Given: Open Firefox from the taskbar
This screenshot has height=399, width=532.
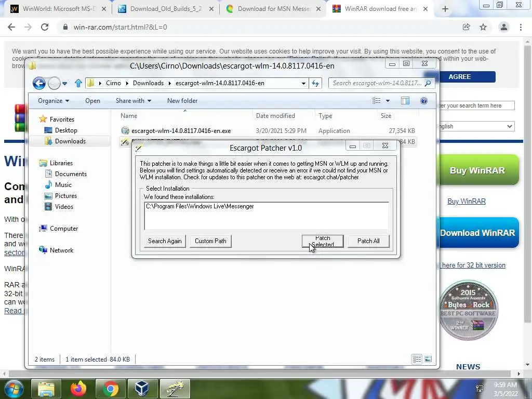Looking at the screenshot, I should 78,389.
